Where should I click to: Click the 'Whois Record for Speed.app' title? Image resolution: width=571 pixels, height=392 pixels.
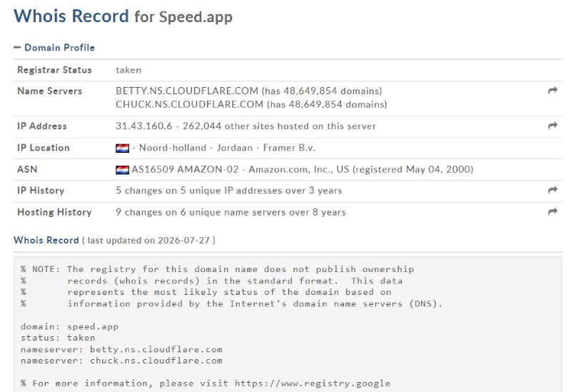tap(123, 16)
